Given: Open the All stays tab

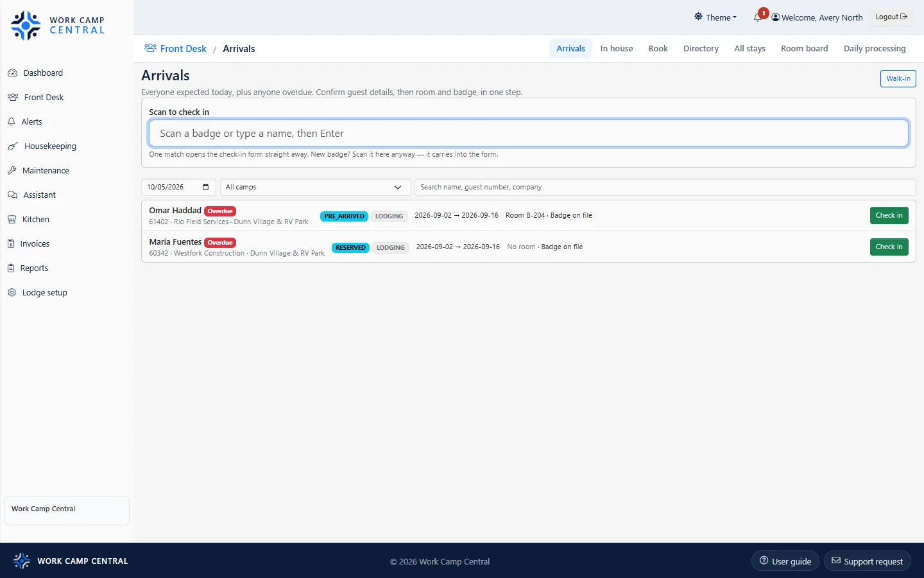Looking at the screenshot, I should (x=749, y=49).
